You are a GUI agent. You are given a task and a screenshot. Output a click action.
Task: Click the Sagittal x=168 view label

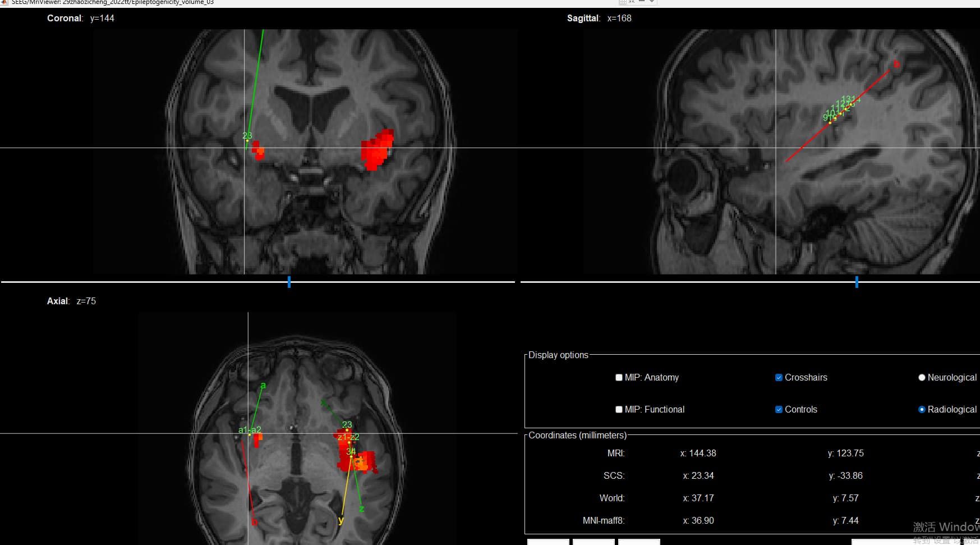pyautogui.click(x=599, y=19)
